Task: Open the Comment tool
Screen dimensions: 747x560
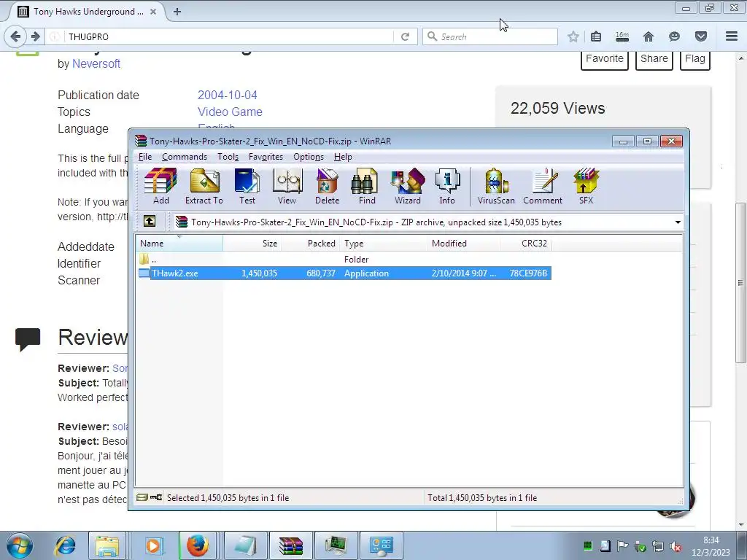Action: (x=543, y=186)
